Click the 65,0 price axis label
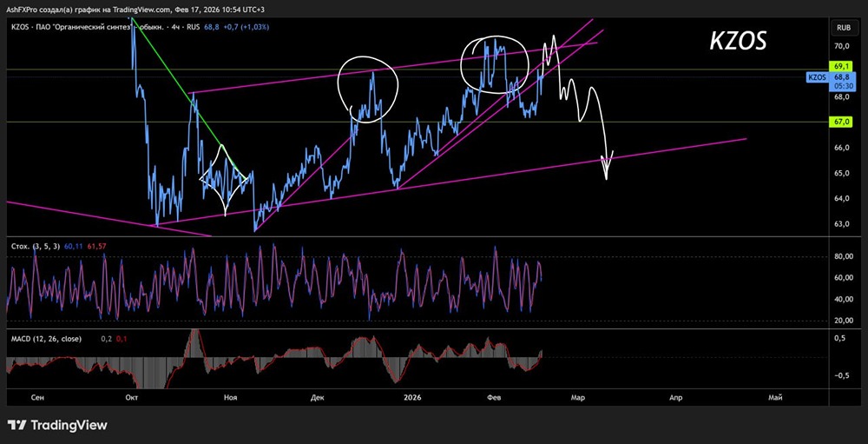The height and width of the screenshot is (444, 868). pyautogui.click(x=842, y=173)
